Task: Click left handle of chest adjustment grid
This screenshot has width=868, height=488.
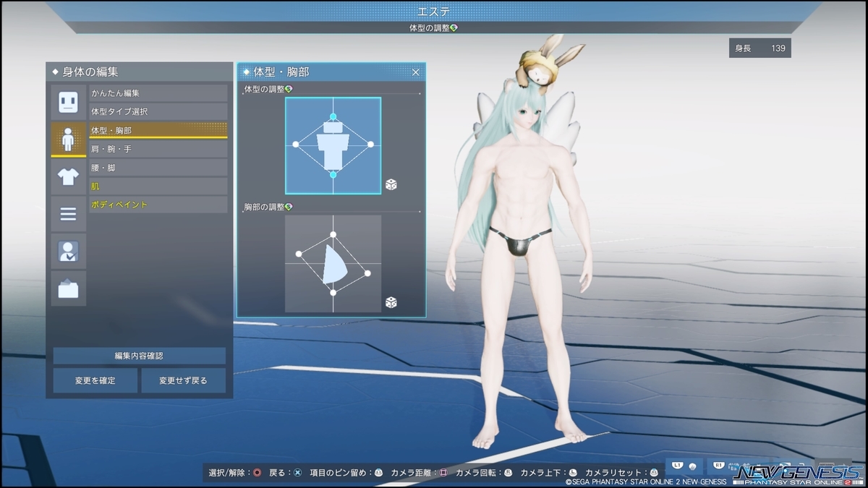Action: (298, 254)
